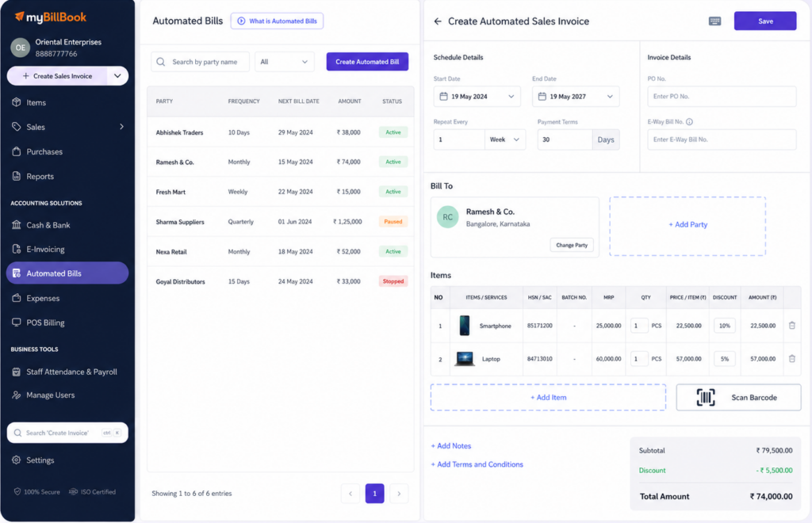
Task: Select Automated Bills in sidebar
Action: (x=67, y=273)
